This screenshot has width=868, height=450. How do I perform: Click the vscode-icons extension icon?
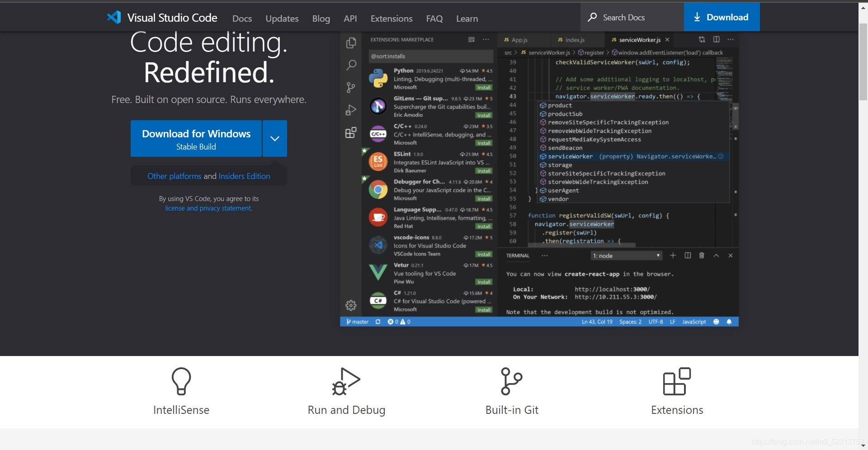[378, 245]
